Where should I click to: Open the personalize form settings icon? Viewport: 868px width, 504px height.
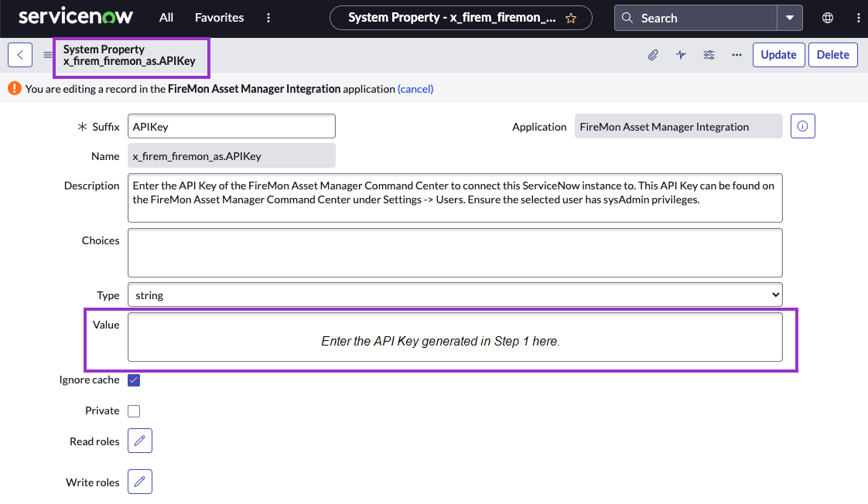(709, 54)
